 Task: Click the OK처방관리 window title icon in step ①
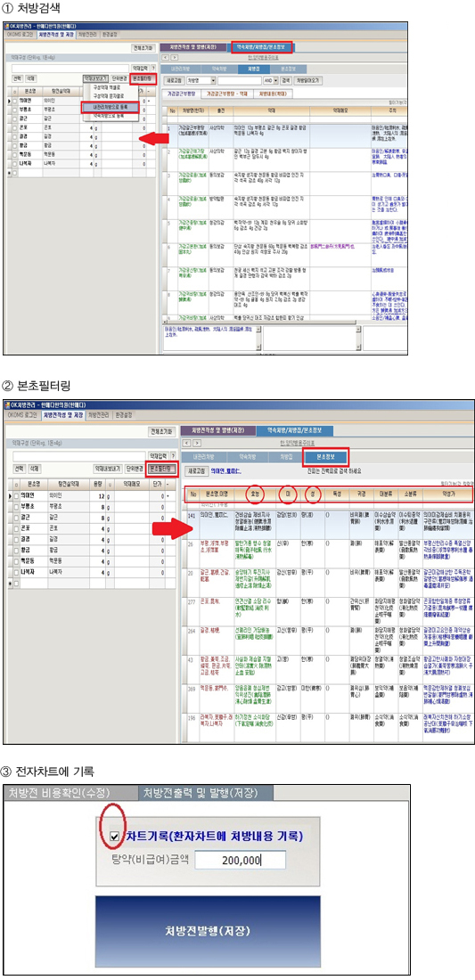(x=7, y=26)
